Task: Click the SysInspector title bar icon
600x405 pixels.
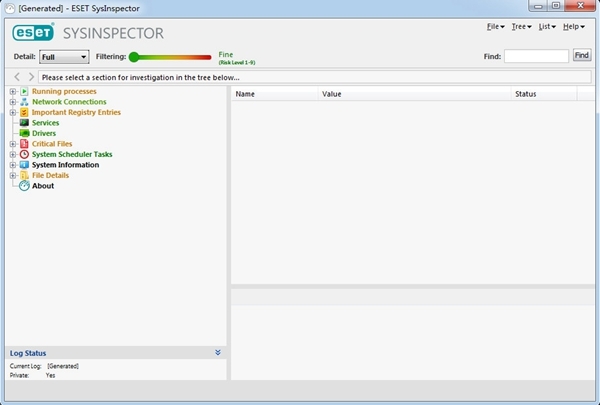Action: 10,8
